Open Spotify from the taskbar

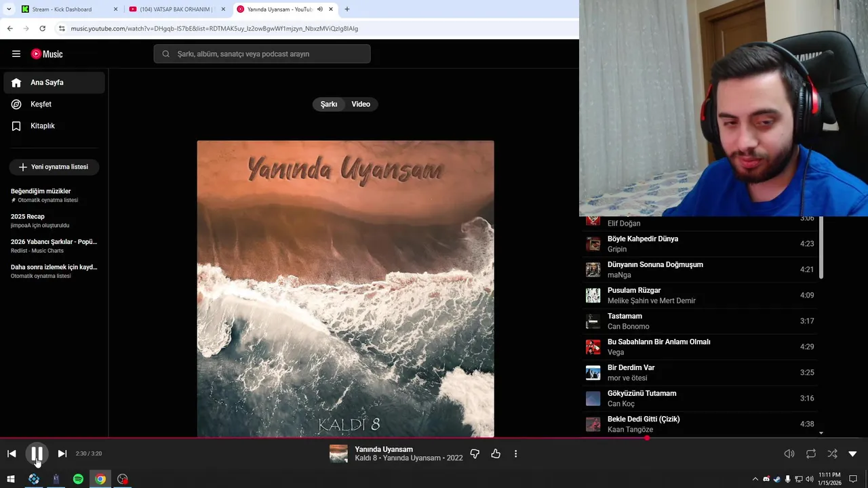(x=78, y=479)
